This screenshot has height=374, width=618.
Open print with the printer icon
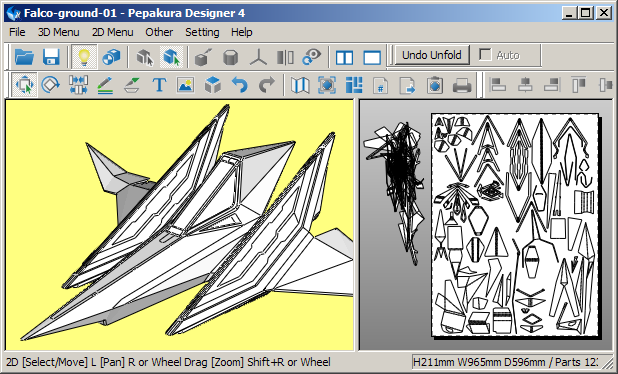click(462, 85)
